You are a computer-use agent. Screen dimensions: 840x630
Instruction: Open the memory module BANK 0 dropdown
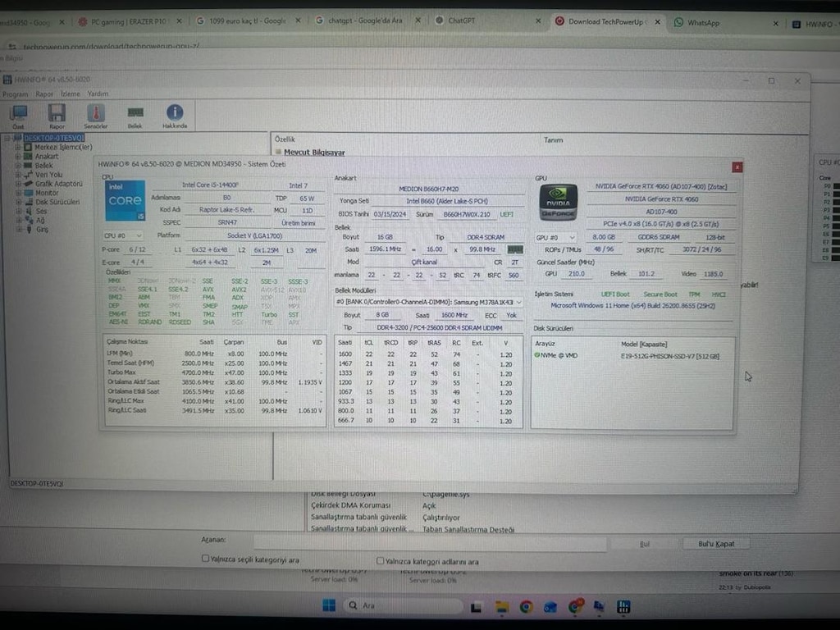click(x=428, y=302)
